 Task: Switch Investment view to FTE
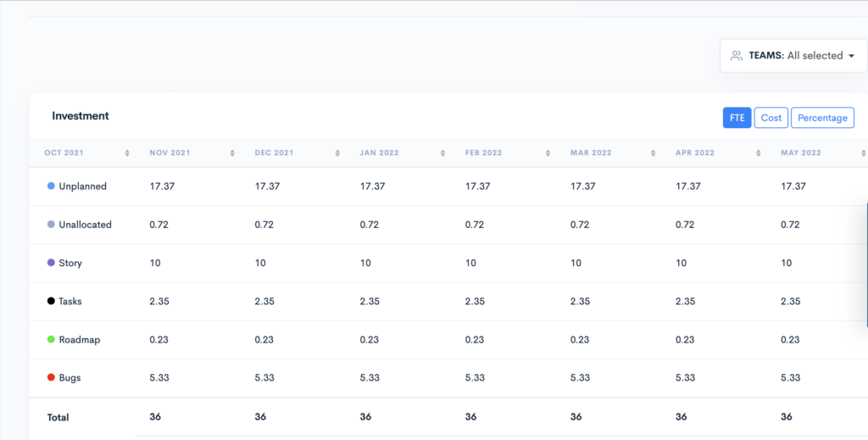click(737, 118)
